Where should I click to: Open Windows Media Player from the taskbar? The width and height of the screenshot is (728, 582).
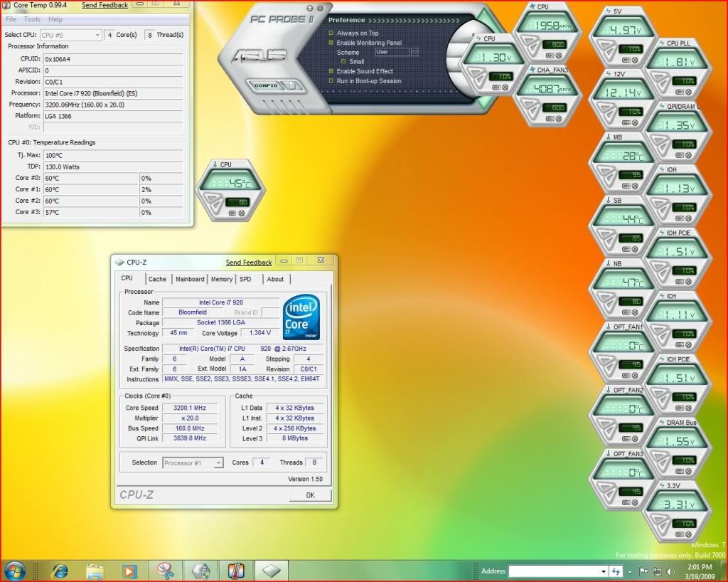pyautogui.click(x=129, y=571)
